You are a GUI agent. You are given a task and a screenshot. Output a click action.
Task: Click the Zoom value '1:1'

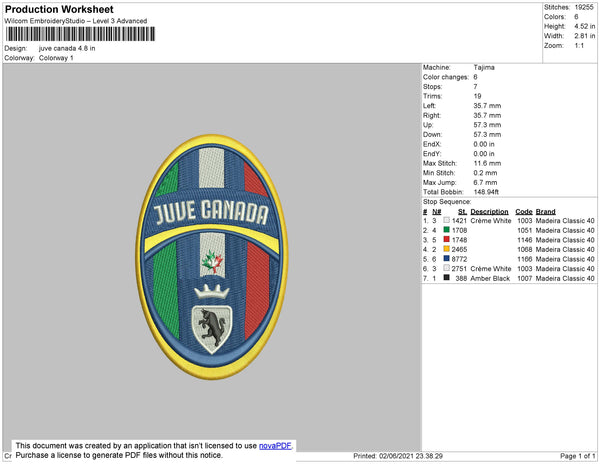[579, 46]
